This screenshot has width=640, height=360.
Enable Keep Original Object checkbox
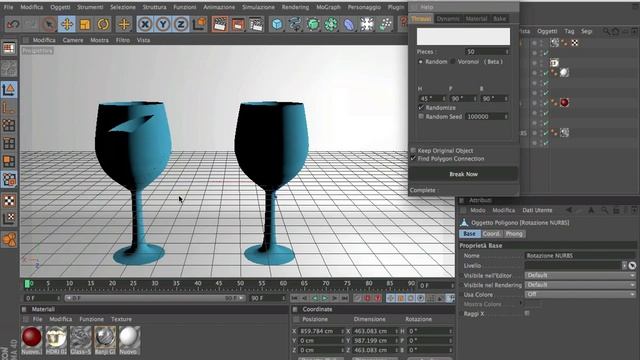(413, 150)
